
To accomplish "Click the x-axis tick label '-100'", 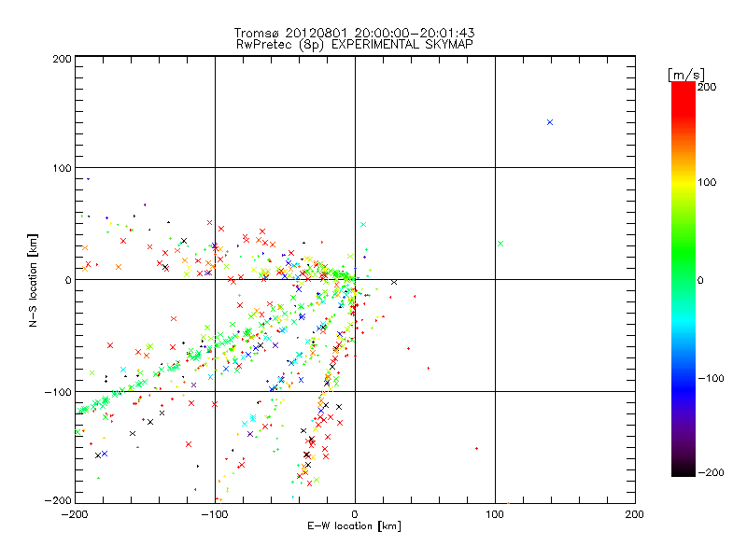I will pyautogui.click(x=215, y=514).
